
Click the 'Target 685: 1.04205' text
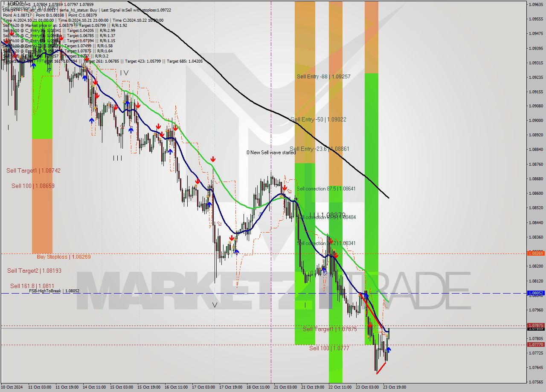(185, 61)
